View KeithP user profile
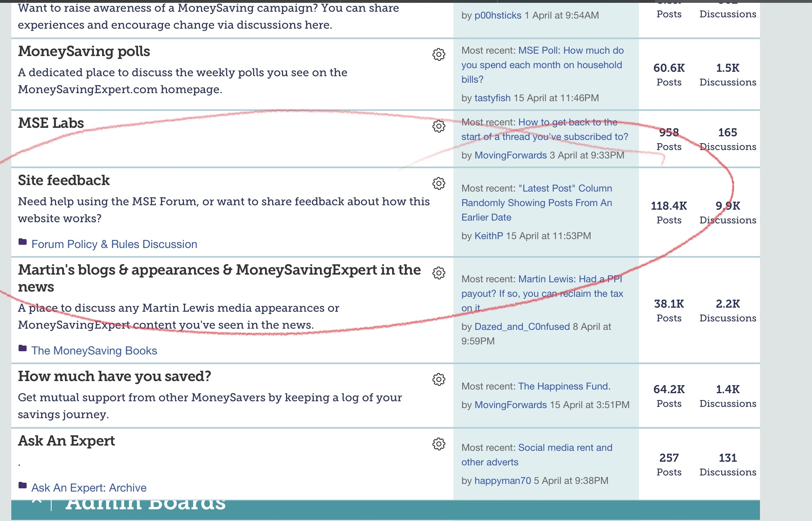 pos(488,236)
